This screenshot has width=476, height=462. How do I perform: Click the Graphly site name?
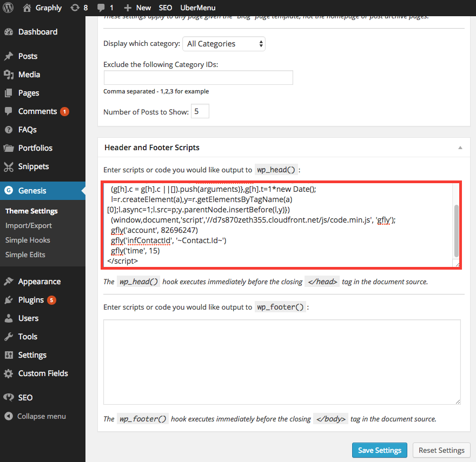pos(49,8)
